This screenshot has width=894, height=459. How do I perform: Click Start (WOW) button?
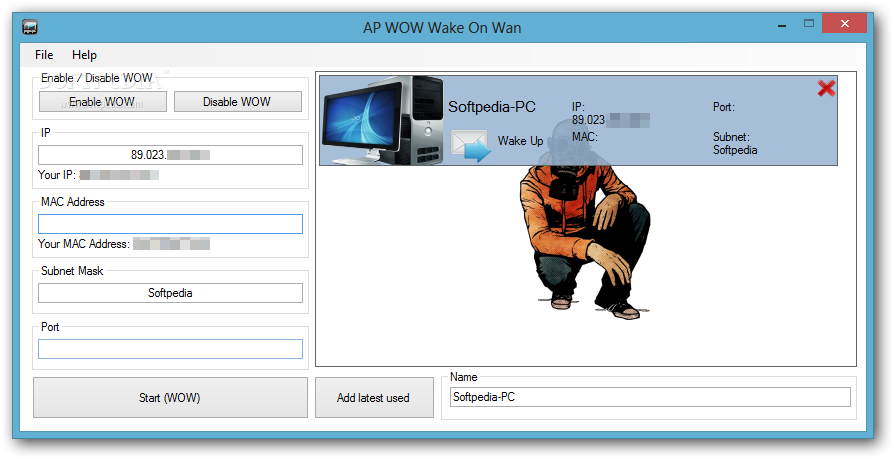coord(170,397)
